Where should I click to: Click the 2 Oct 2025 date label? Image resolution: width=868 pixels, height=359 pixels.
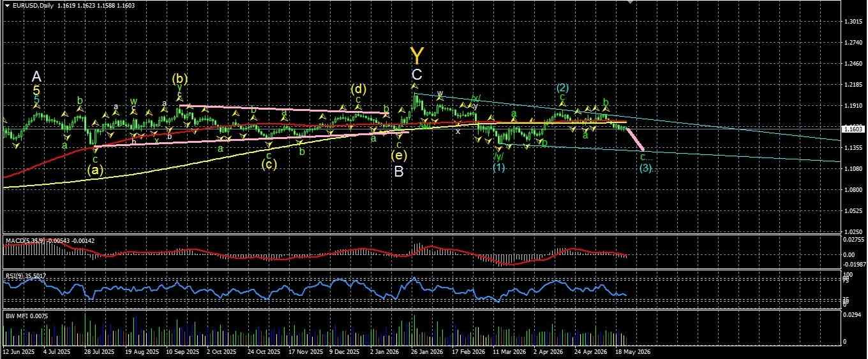pos(222,351)
